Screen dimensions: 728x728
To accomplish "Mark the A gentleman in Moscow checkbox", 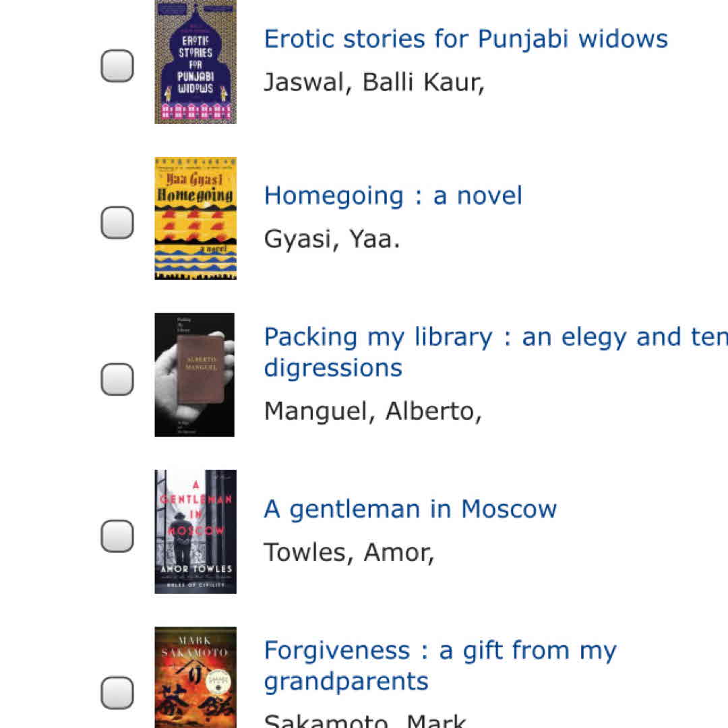I will (117, 536).
